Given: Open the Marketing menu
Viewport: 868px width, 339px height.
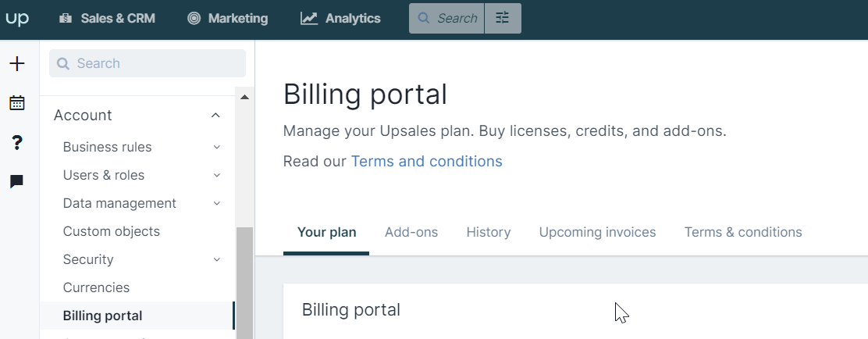Looking at the screenshot, I should point(227,18).
